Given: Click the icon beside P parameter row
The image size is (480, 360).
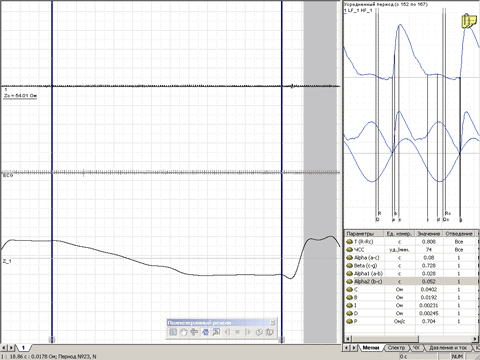Looking at the screenshot, I should 350,321.
